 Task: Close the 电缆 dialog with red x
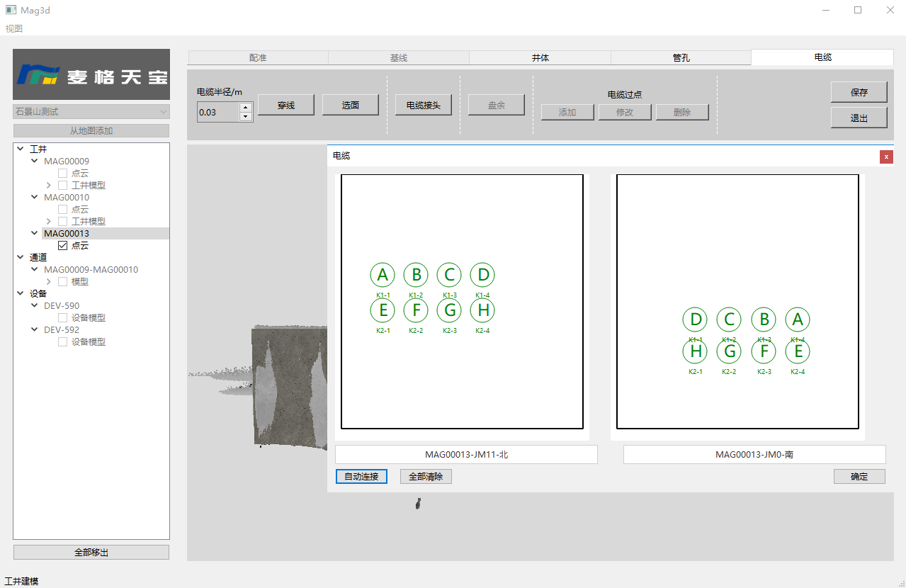click(886, 157)
